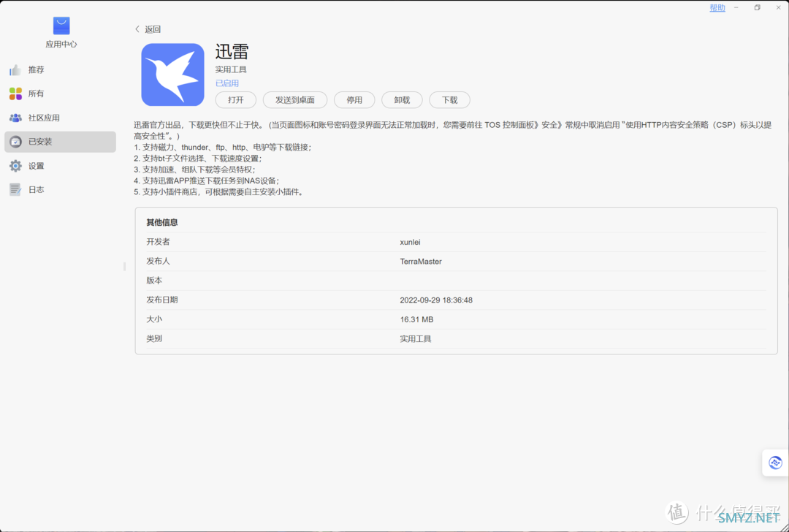789x532 pixels.
Task: Click the 下载 button
Action: pyautogui.click(x=450, y=100)
